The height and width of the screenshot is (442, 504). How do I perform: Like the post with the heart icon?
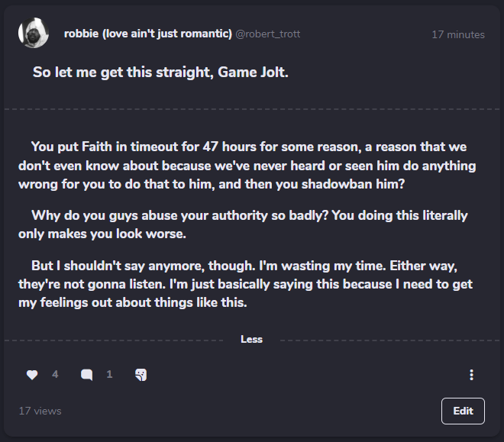click(x=32, y=375)
